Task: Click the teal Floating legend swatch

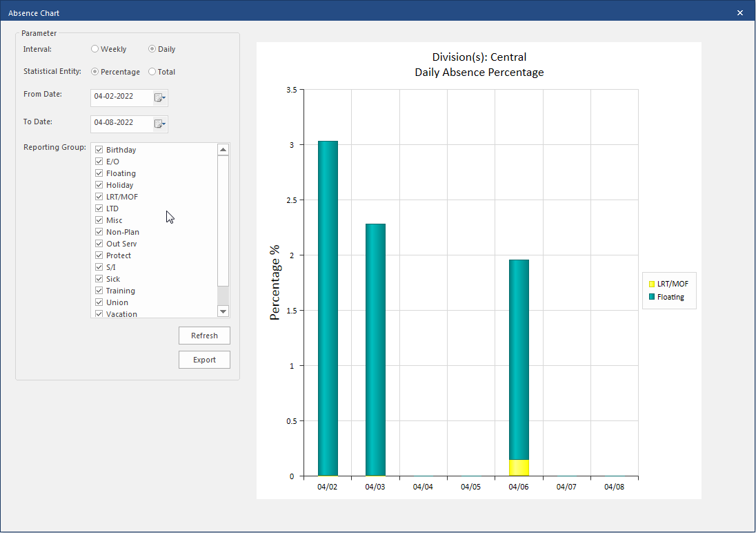Action: coord(651,297)
